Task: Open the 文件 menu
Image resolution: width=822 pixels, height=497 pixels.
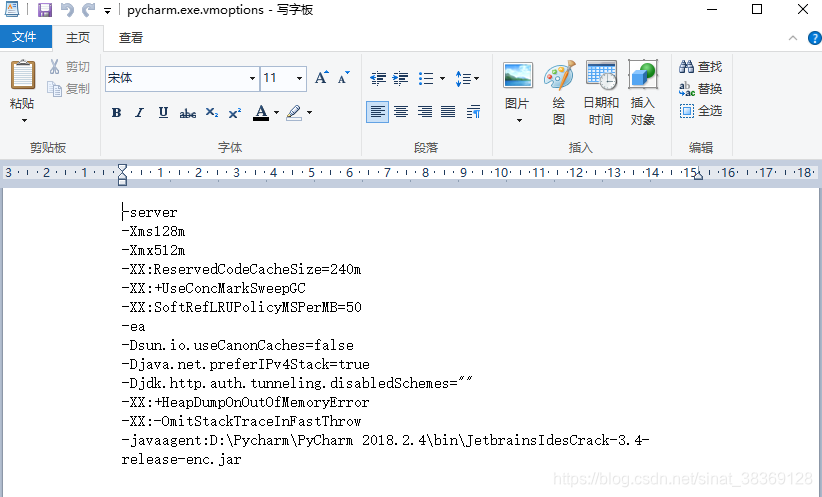Action: point(25,37)
